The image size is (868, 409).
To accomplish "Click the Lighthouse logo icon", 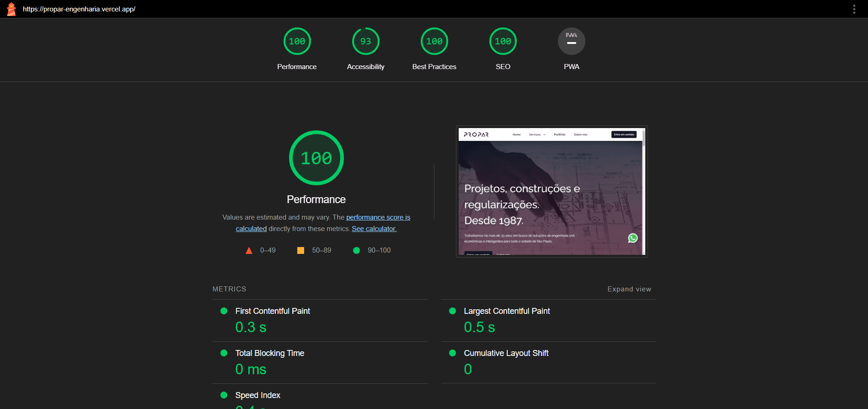I will (x=11, y=9).
